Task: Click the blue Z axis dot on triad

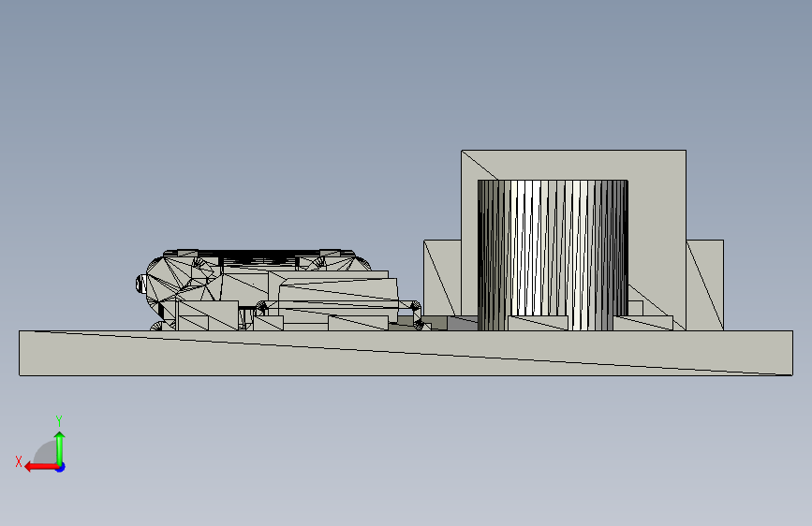Action: pyautogui.click(x=61, y=467)
